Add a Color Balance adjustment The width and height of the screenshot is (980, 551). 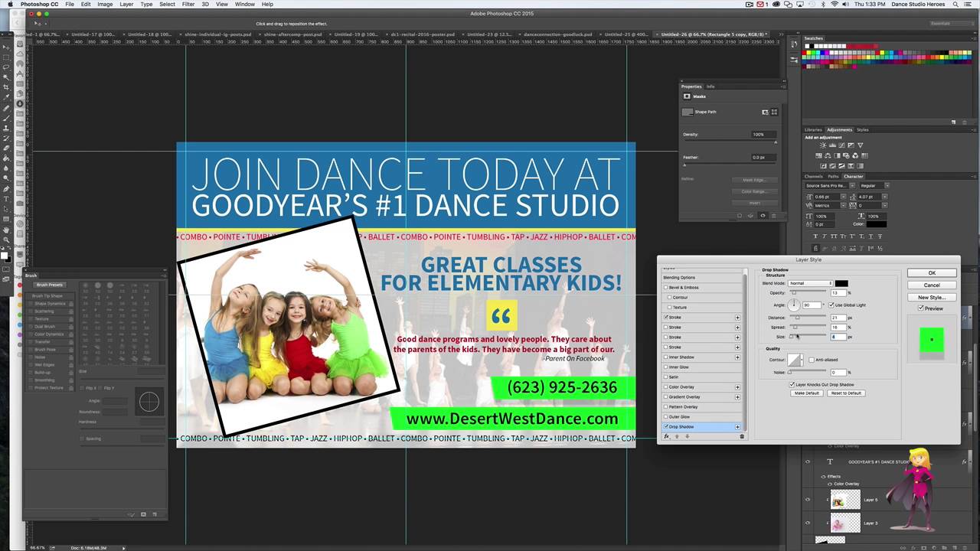pos(828,155)
